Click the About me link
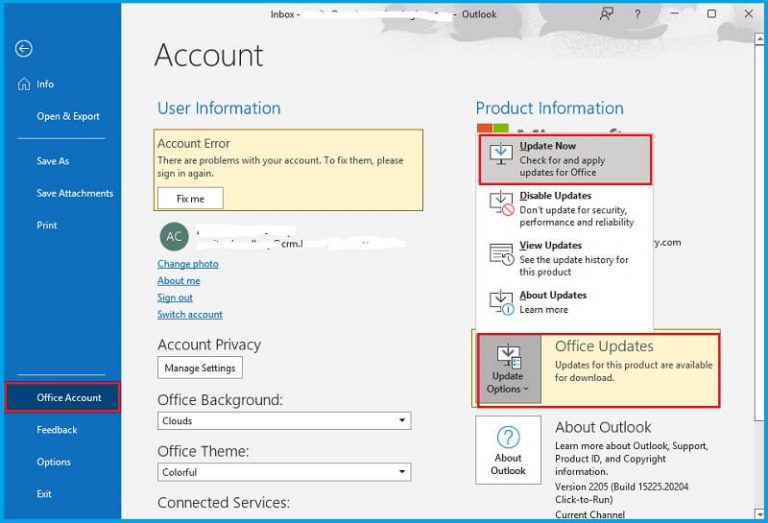This screenshot has height=523, width=768. [x=178, y=281]
